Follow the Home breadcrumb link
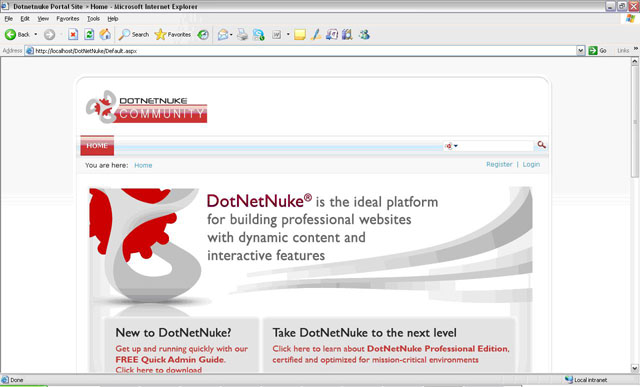 [143, 165]
